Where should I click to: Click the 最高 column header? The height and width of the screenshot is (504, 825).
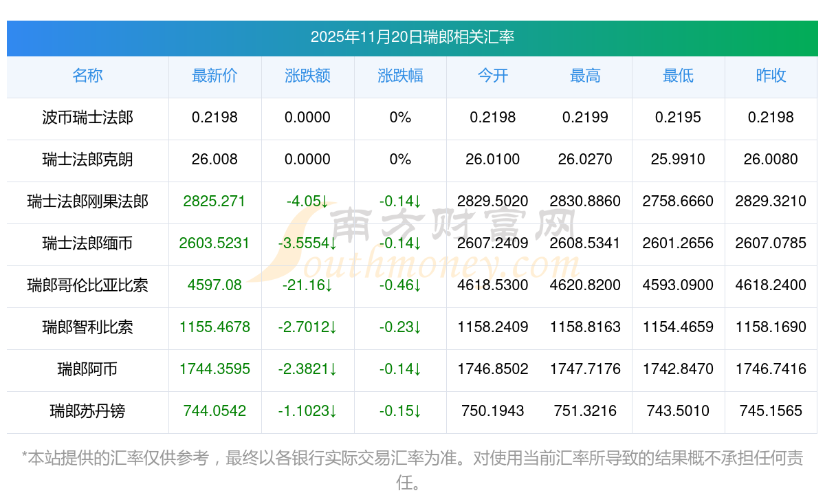click(585, 76)
